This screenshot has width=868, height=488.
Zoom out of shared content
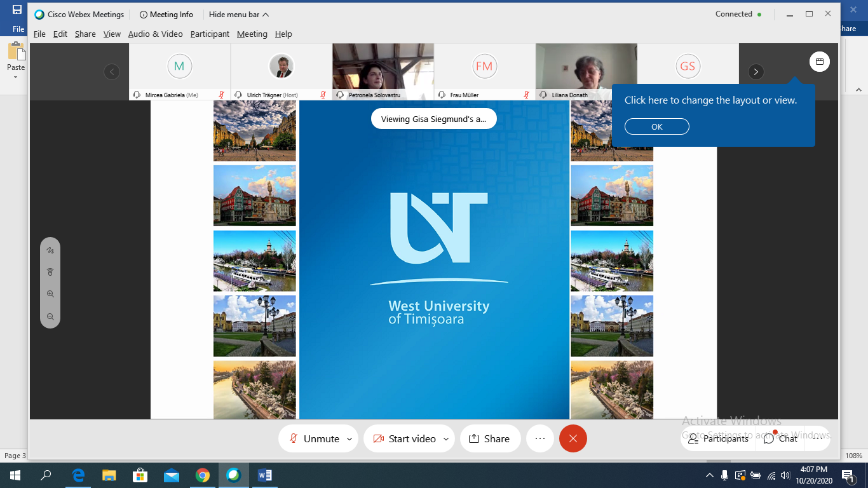point(50,316)
